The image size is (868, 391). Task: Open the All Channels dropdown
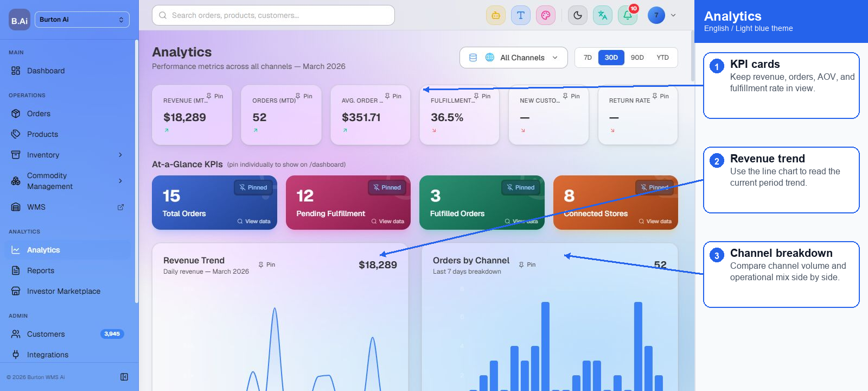513,58
